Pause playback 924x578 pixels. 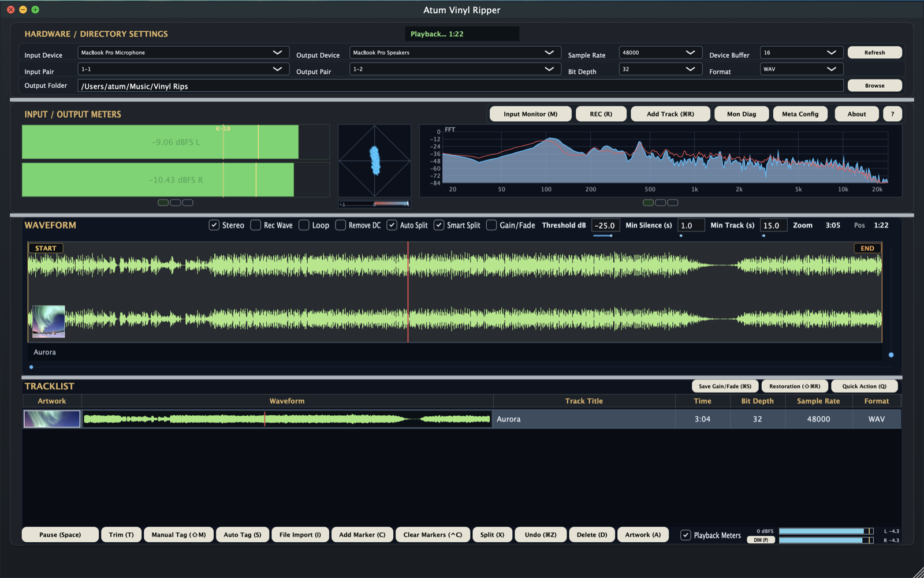pyautogui.click(x=59, y=534)
